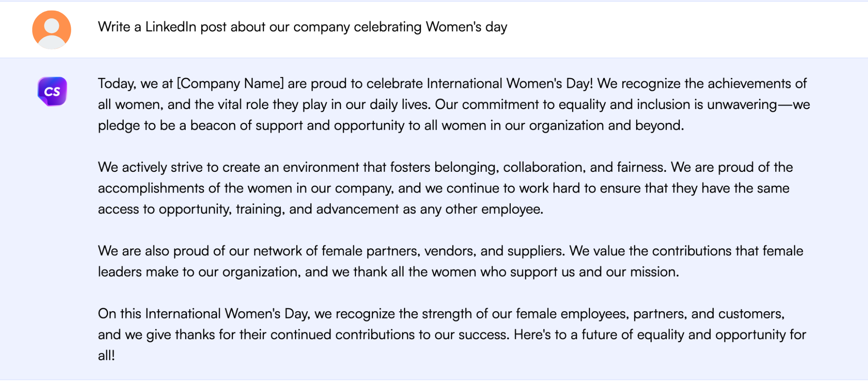The height and width of the screenshot is (388, 868).
Task: Click the paragraph starting "We are also proud"
Action: 450,261
